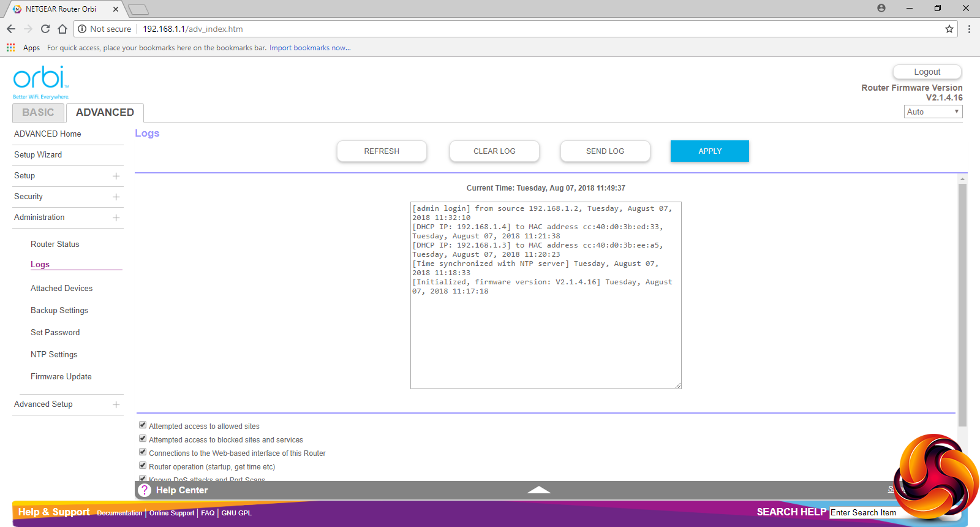Expand the Setup menu section

point(116,176)
